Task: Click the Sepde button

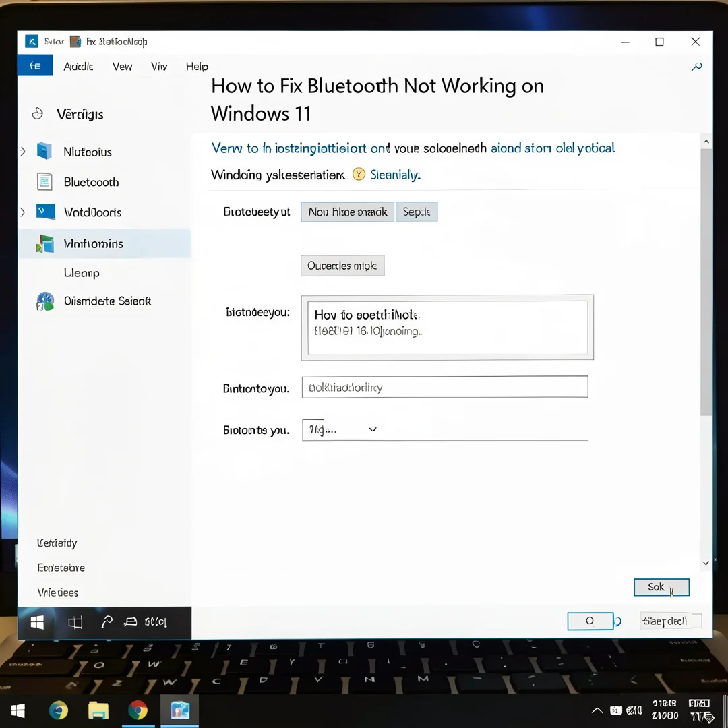Action: (x=417, y=212)
